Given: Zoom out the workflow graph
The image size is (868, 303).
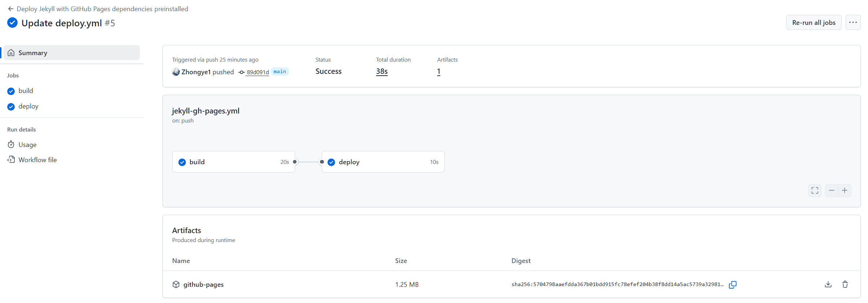Looking at the screenshot, I should [x=832, y=190].
